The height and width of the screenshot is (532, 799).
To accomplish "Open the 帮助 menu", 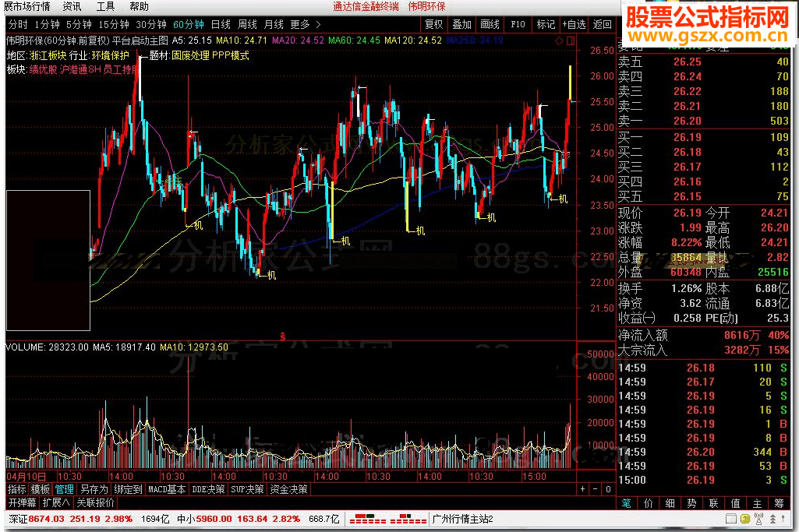I will click(x=139, y=6).
